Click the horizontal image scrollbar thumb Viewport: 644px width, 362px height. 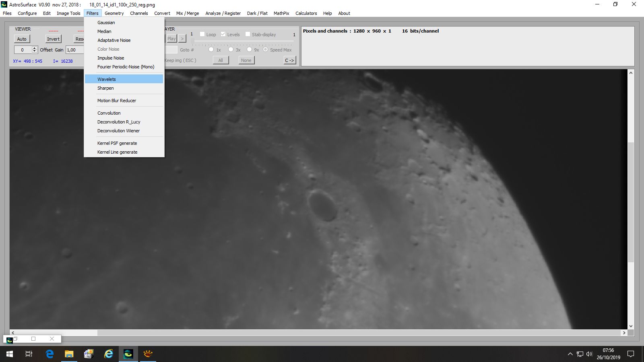(x=57, y=333)
